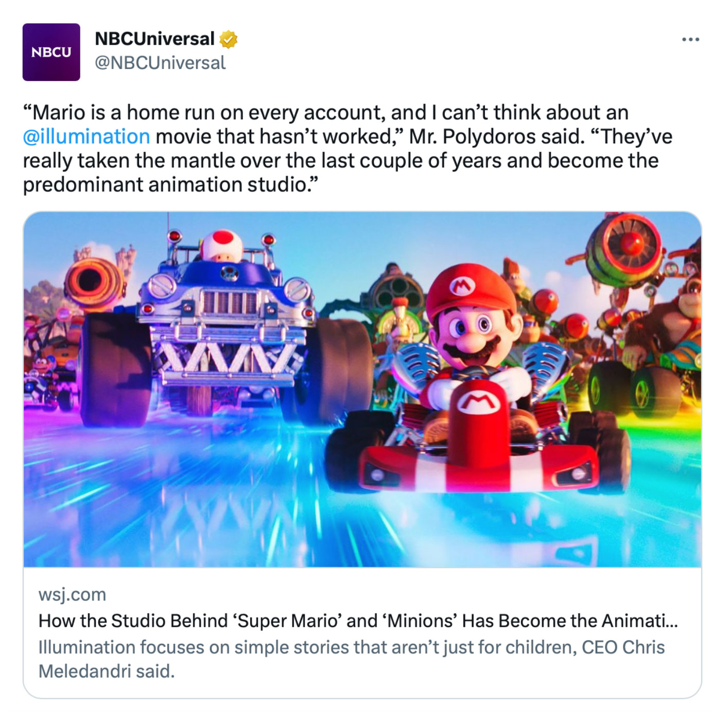Open the three-dot more options menu
The image size is (728, 714).
point(690,39)
